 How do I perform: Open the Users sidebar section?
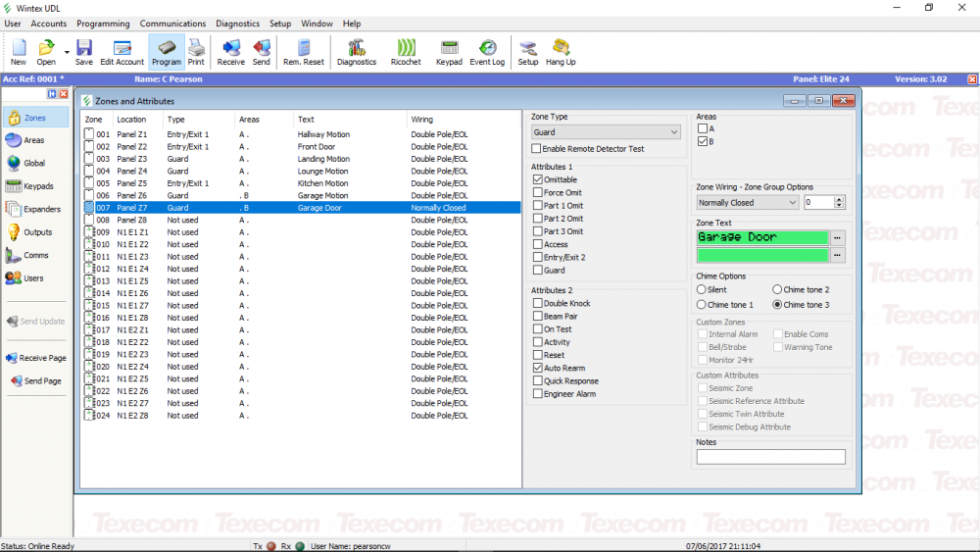click(x=32, y=278)
